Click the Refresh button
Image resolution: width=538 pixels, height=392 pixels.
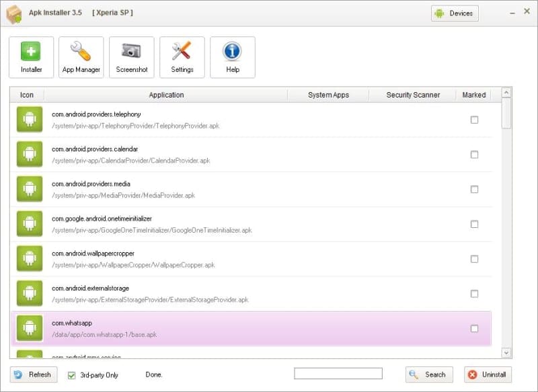coord(34,375)
